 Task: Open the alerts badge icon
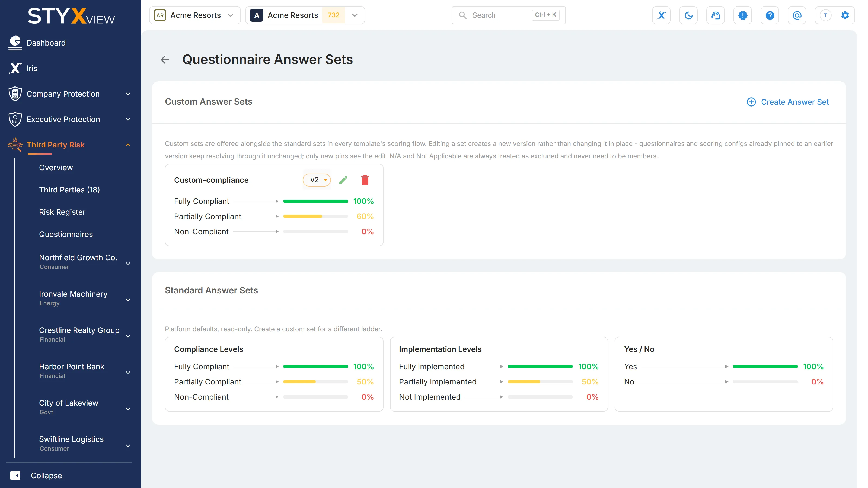[x=743, y=15]
